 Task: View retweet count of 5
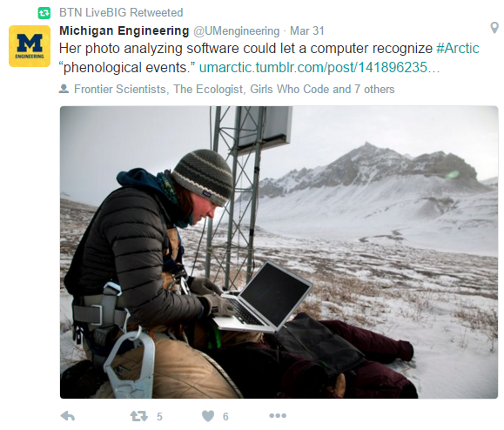click(x=159, y=416)
